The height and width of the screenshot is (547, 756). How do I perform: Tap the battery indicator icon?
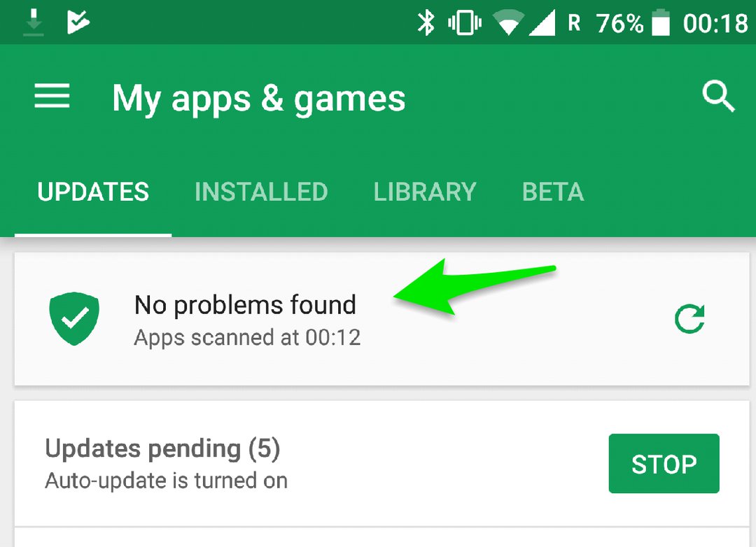click(x=661, y=22)
